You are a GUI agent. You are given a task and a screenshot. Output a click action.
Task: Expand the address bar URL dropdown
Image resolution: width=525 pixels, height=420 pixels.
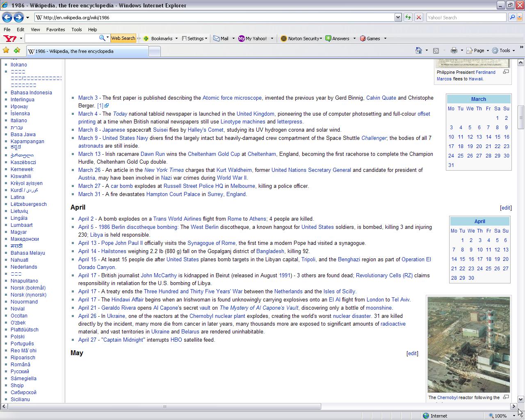point(397,17)
